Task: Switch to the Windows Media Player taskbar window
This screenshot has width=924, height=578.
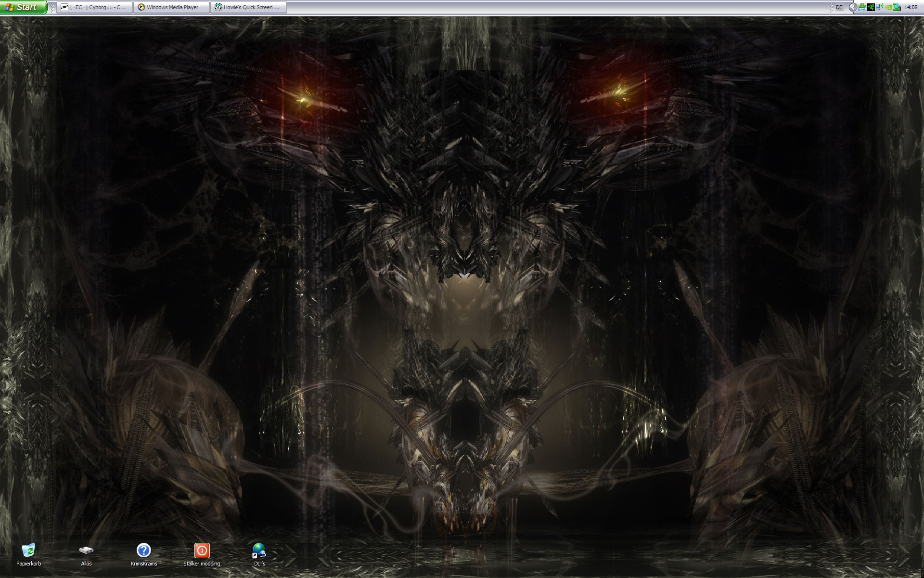Action: click(171, 7)
